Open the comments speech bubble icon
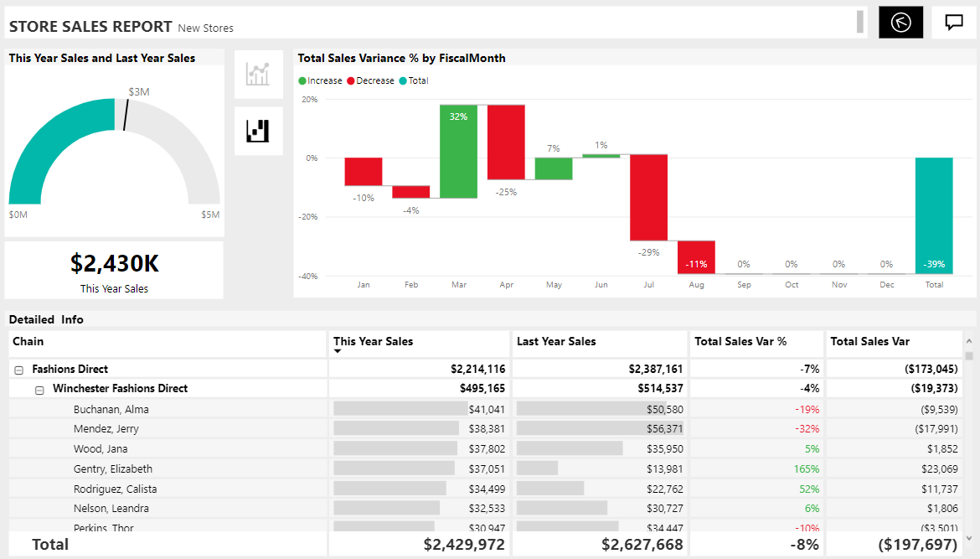 (953, 23)
